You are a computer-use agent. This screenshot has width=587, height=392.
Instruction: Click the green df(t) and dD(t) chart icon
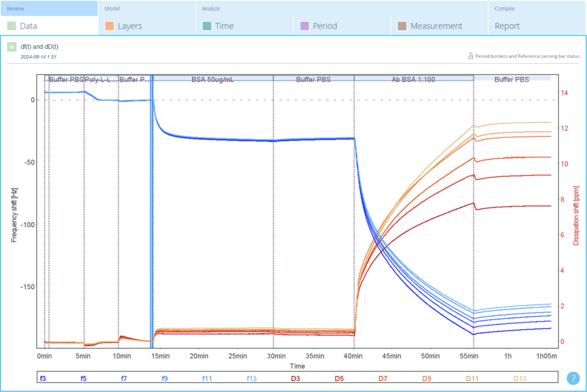click(x=11, y=47)
